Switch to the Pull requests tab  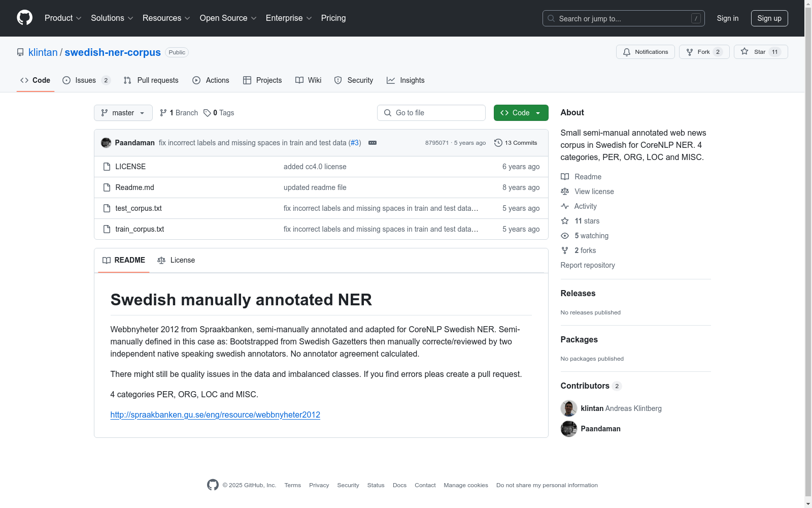pos(151,80)
